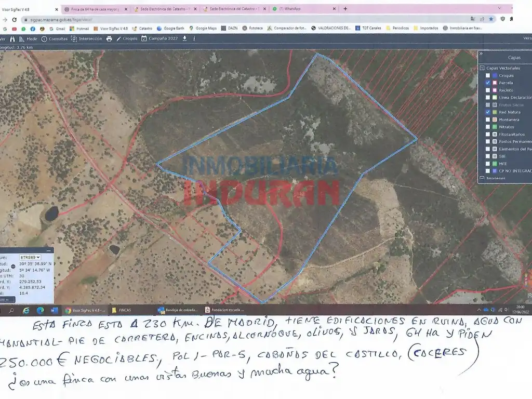Open the information i icon
The width and height of the screenshot is (532, 399).
194,38
